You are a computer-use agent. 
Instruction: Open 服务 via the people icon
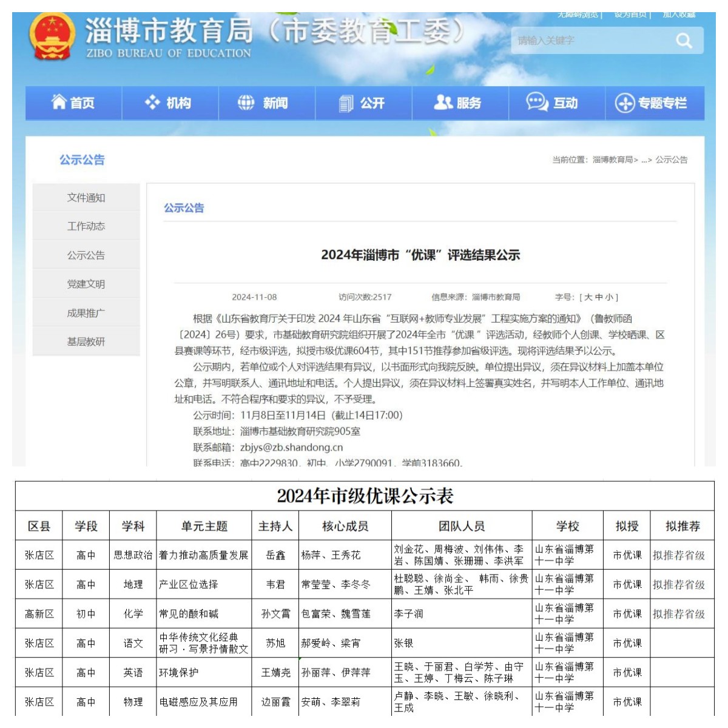tap(443, 102)
